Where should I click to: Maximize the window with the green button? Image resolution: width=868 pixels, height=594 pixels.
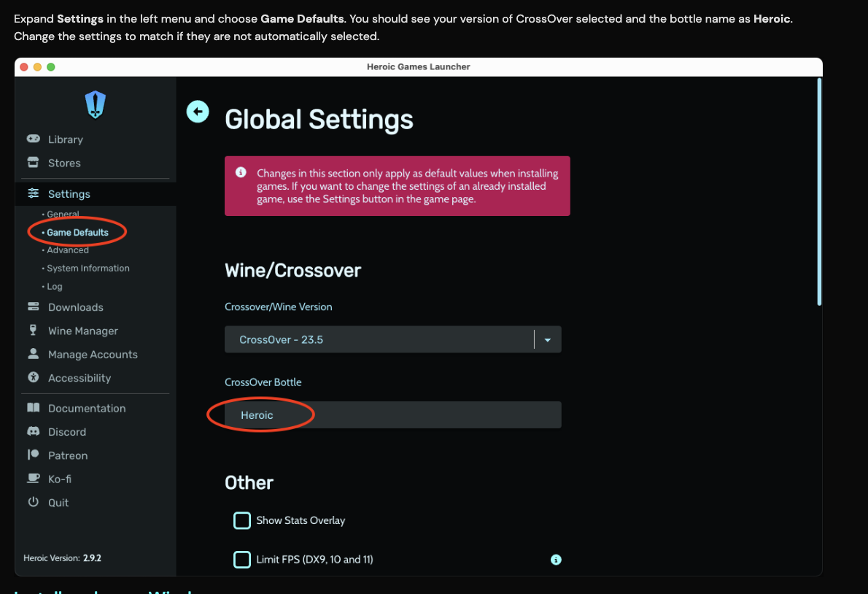[x=51, y=67]
